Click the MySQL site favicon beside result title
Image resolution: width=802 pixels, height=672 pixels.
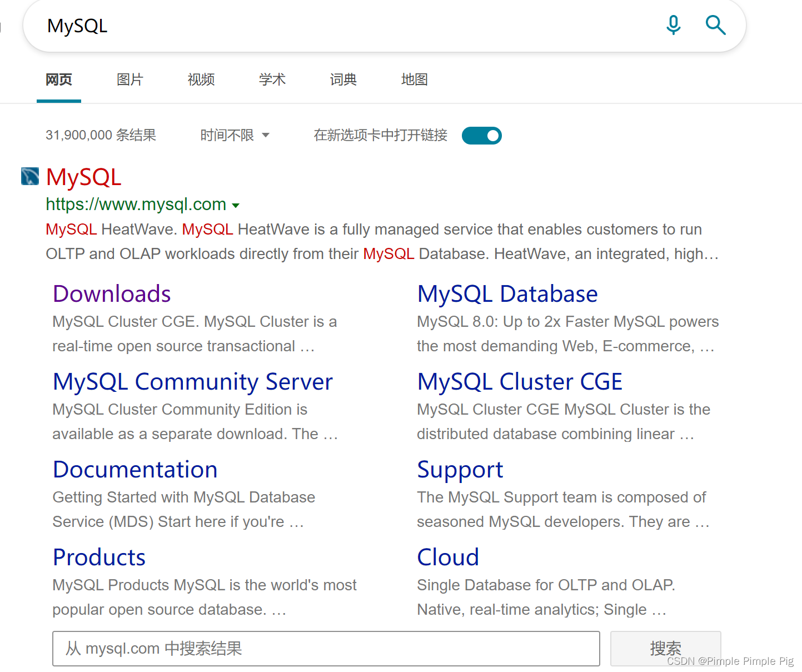pos(30,176)
